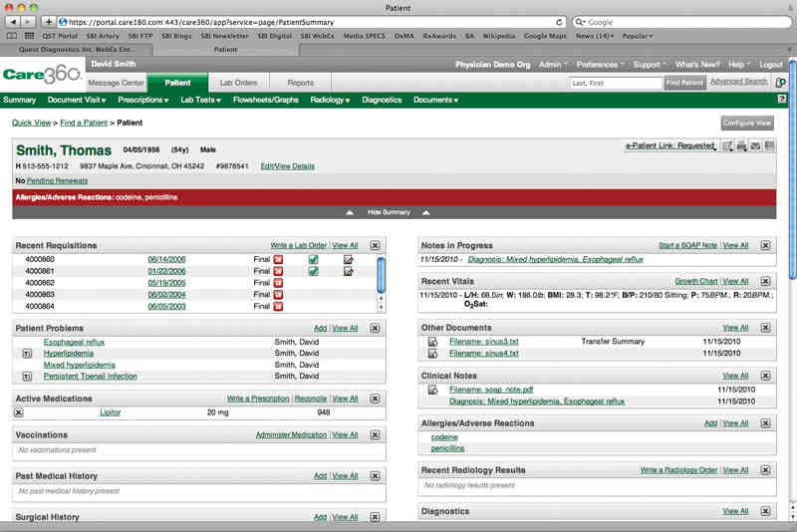Click the envelope icon in patient header
The height and width of the screenshot is (532, 797).
click(x=756, y=146)
